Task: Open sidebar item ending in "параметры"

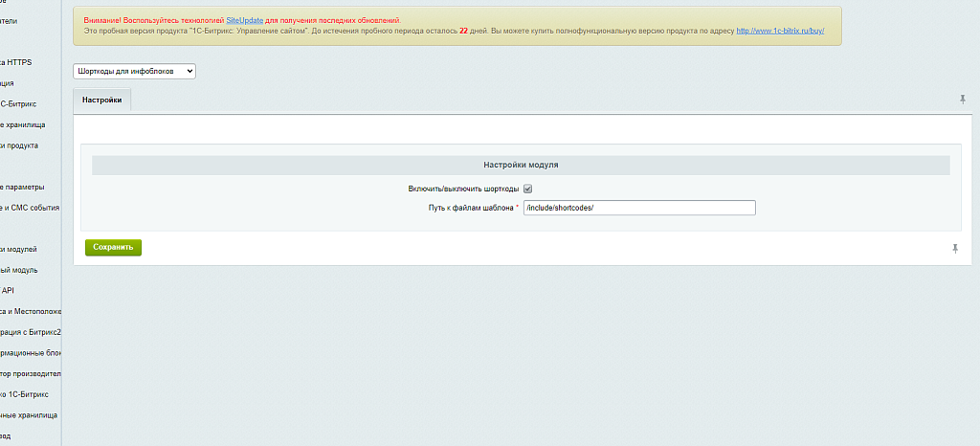Action: tap(23, 188)
